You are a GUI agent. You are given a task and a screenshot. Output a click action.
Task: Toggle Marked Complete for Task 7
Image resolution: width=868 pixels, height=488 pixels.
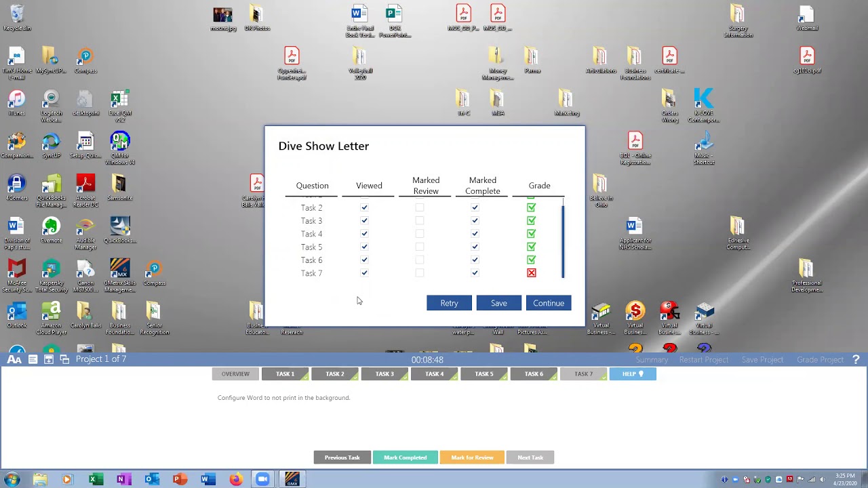click(475, 273)
